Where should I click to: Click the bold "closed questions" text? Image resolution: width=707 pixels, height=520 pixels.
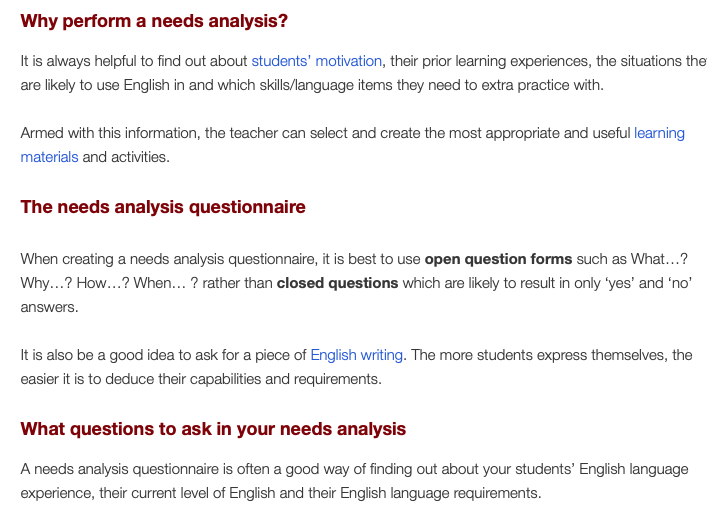click(x=337, y=283)
